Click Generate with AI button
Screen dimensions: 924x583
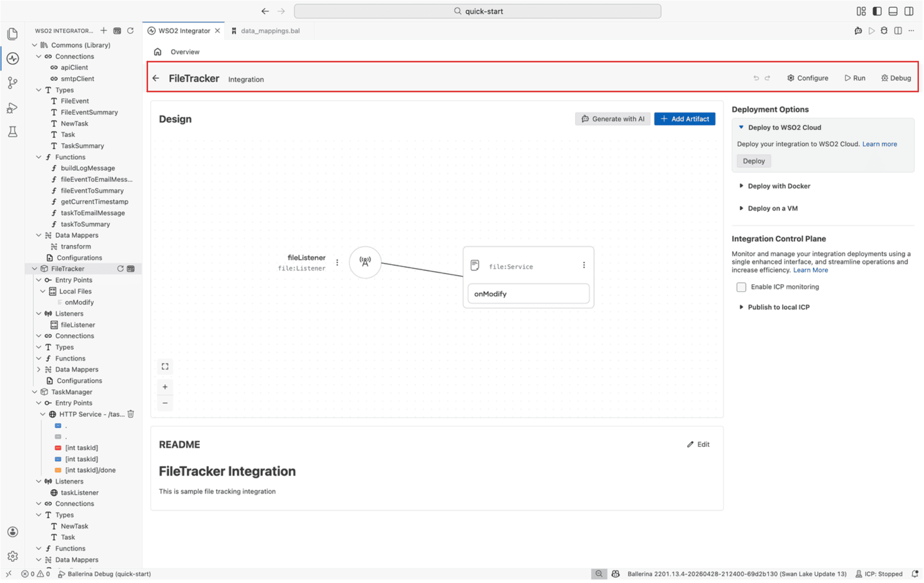coord(612,119)
